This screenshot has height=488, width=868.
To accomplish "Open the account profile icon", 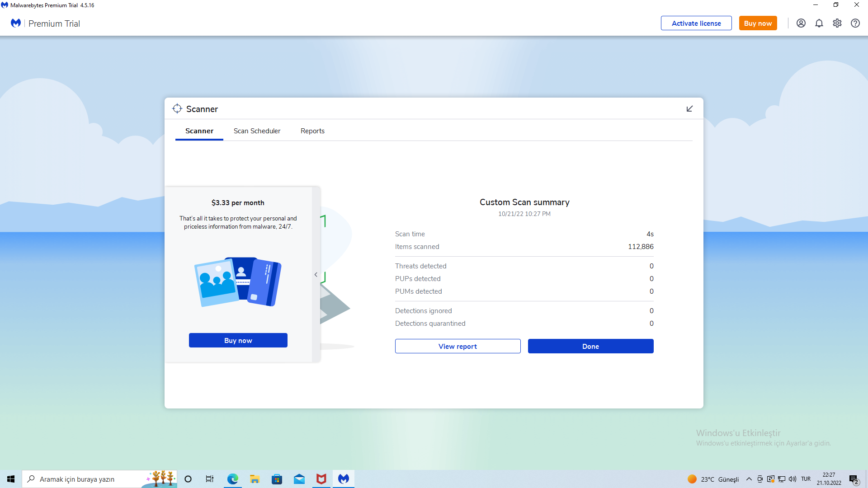I will (x=801, y=23).
